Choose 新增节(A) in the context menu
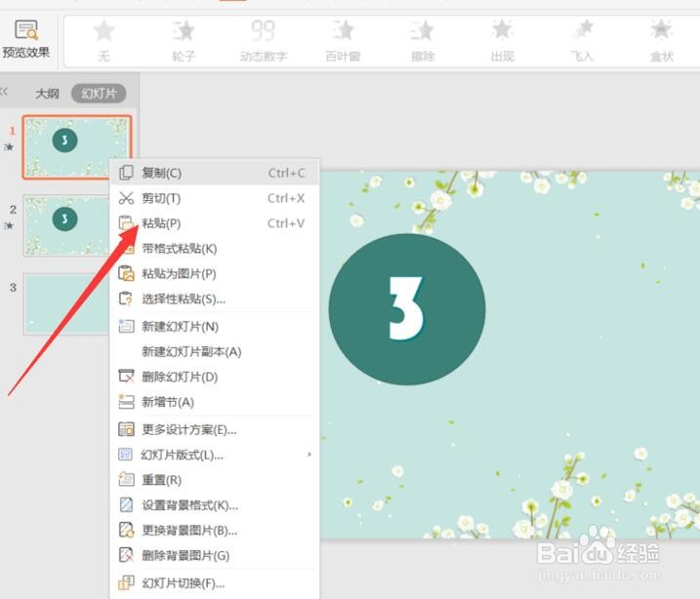 point(215,402)
